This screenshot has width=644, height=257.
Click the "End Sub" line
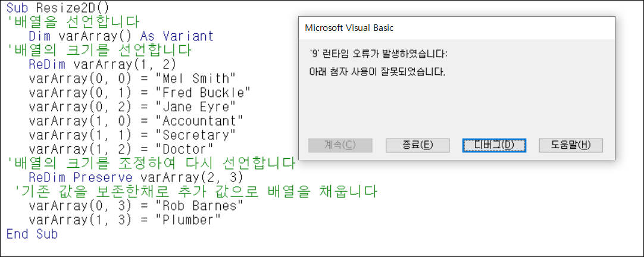(32, 234)
